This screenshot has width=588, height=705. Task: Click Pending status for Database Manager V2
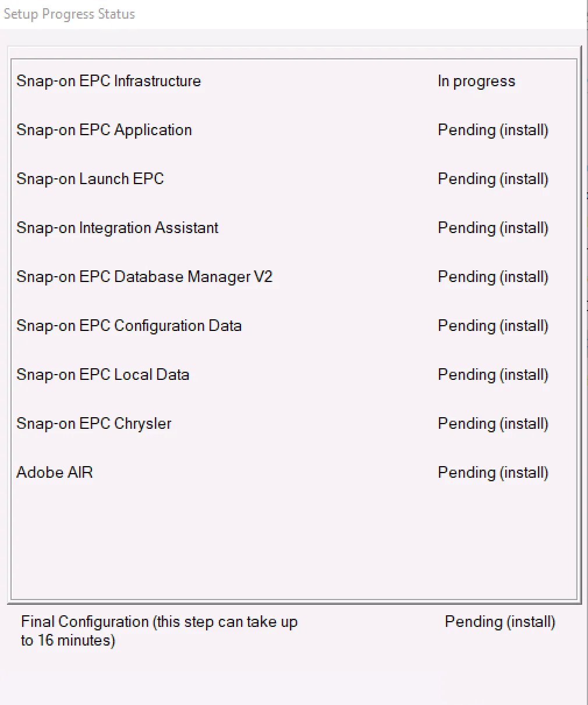[x=493, y=277]
